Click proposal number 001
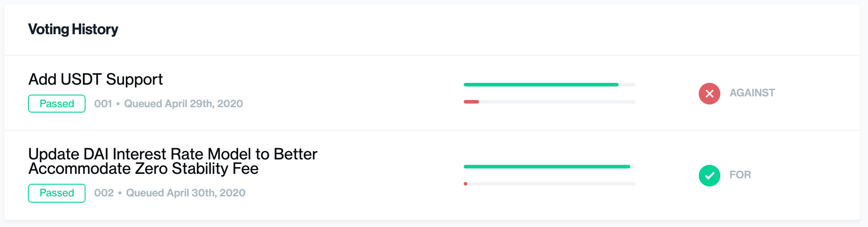 point(103,104)
